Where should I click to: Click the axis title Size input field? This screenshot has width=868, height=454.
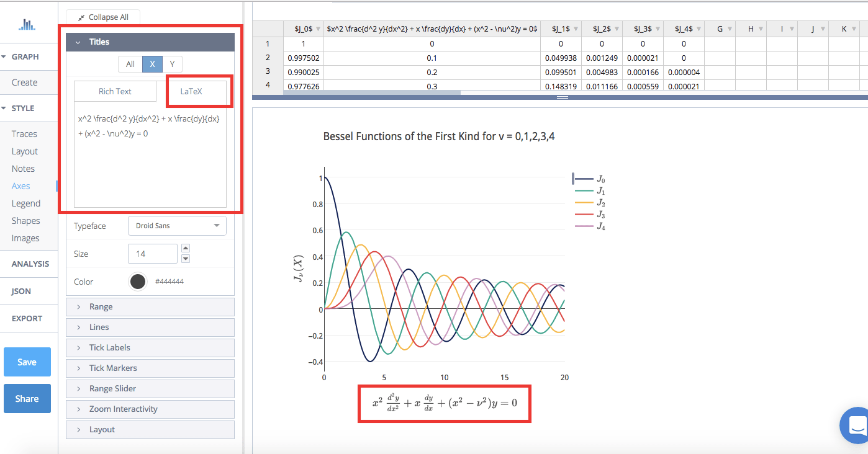[152, 253]
